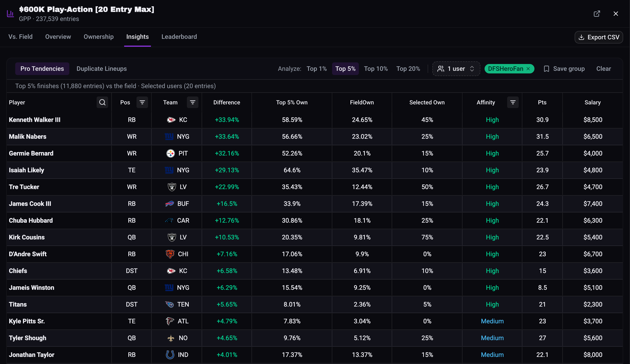Select the Top 5% analyze option
Screen dimensions: 630x364
tap(345, 69)
